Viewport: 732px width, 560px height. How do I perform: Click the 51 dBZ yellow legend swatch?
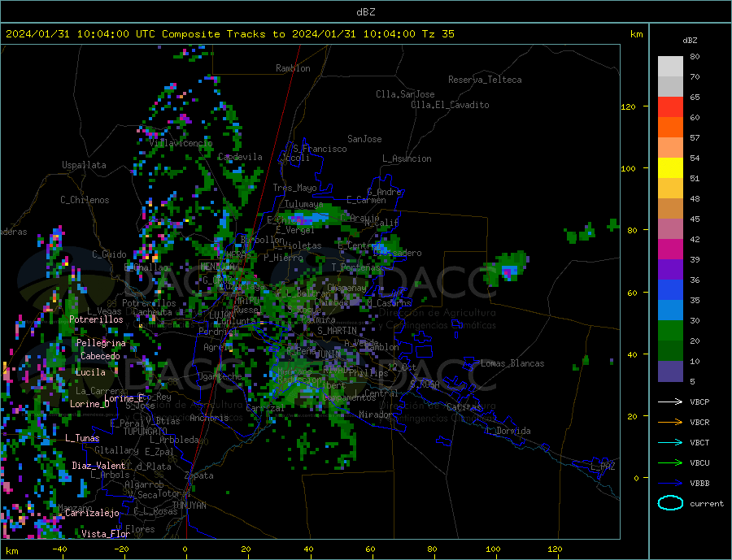click(670, 168)
